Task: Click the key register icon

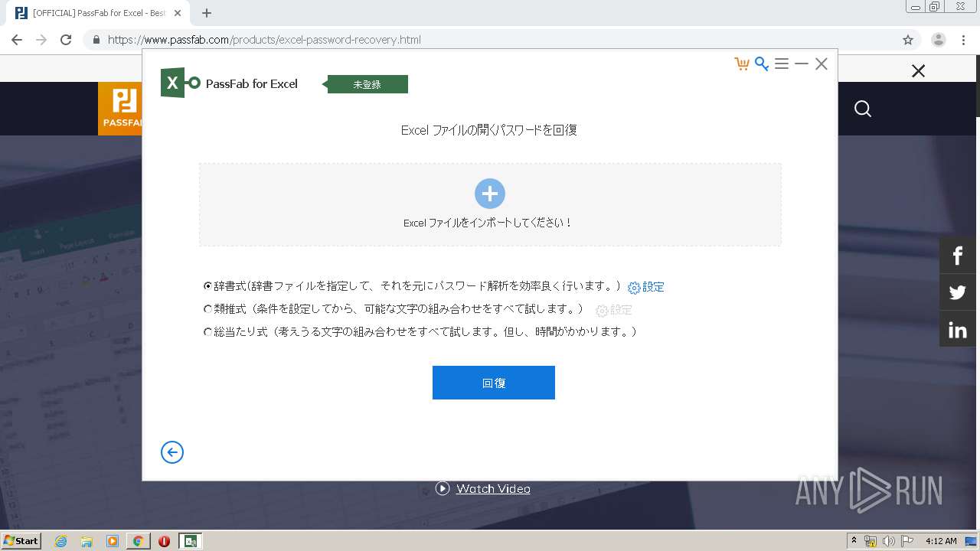Action: [761, 64]
